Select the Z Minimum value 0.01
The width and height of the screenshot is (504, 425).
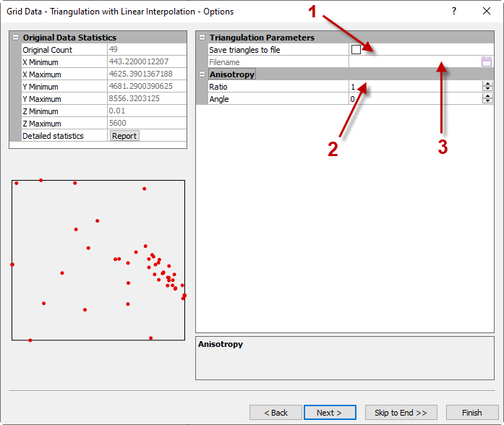[x=116, y=111]
